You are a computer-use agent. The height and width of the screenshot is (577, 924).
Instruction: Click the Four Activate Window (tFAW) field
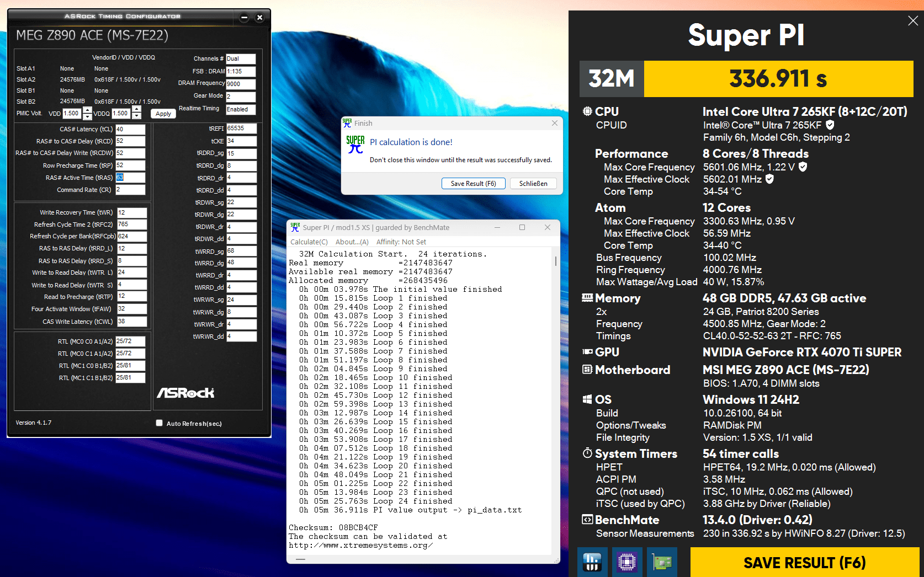[132, 309]
